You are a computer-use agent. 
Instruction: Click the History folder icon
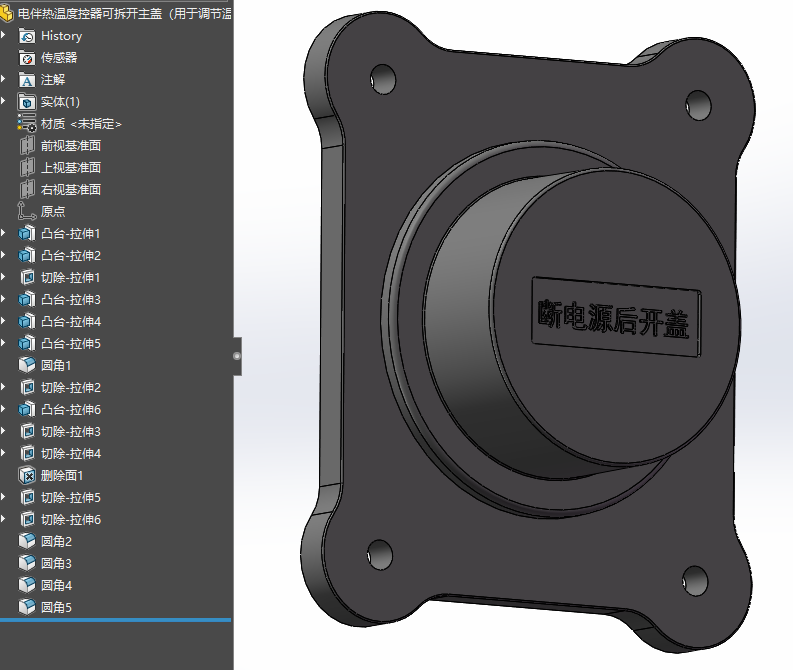pos(27,36)
